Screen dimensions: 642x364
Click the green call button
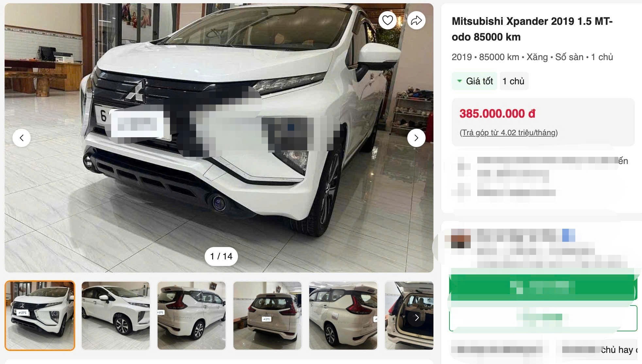543,287
